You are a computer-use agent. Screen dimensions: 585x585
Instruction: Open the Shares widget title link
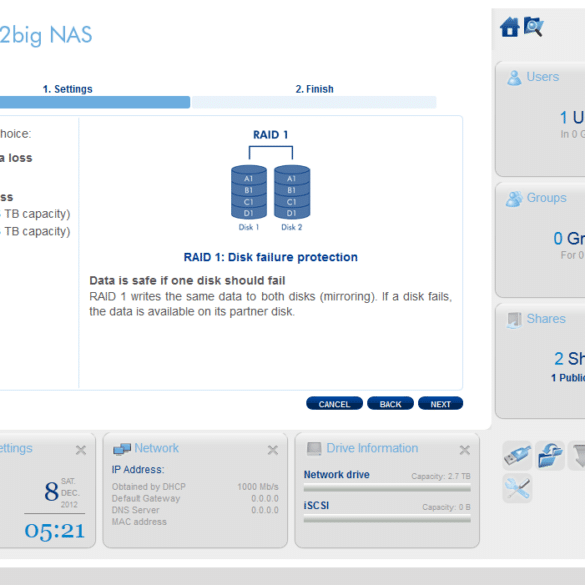(x=546, y=319)
